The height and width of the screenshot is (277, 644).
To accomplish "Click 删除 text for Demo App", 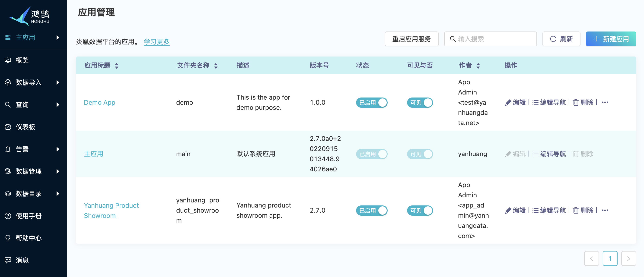I will pyautogui.click(x=587, y=102).
